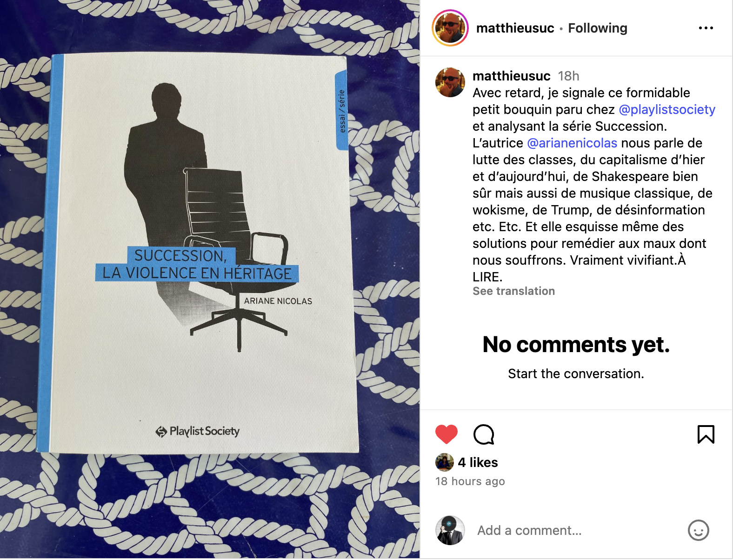Open the 18 hours ago post date
The height and width of the screenshot is (560, 733).
click(470, 481)
